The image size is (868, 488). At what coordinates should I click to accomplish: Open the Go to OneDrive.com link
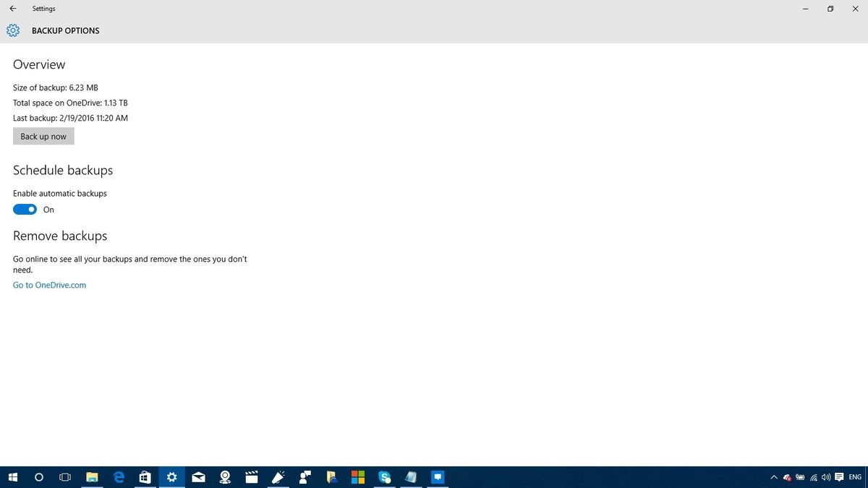pyautogui.click(x=48, y=284)
